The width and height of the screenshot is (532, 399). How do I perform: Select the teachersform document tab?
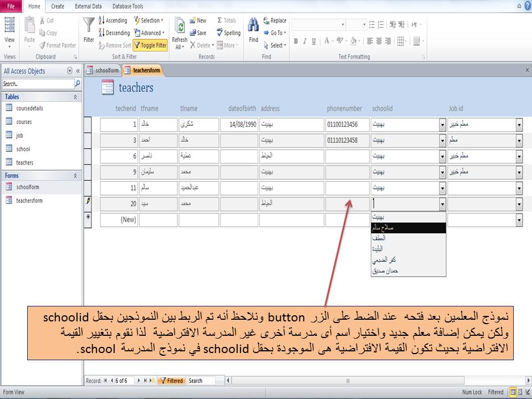tap(142, 70)
